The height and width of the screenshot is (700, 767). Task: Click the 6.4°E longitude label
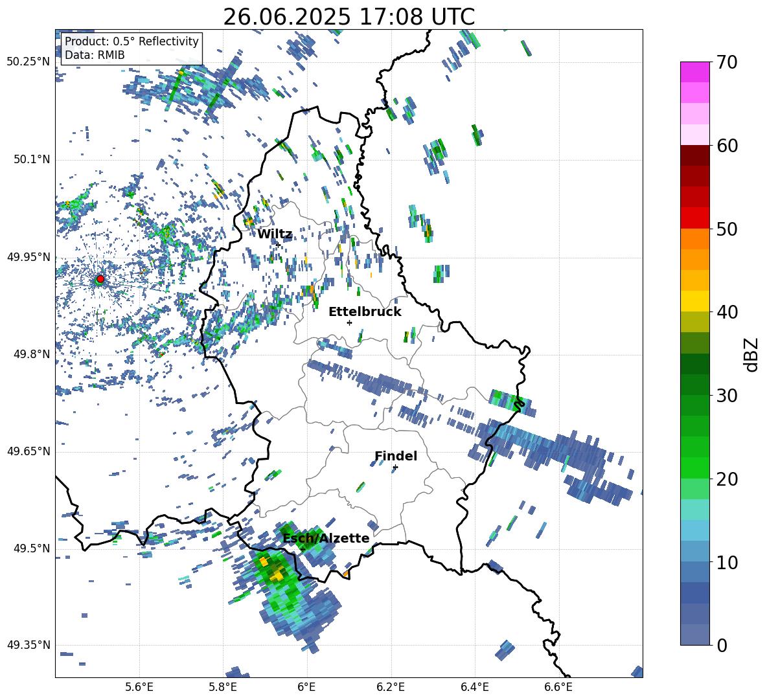pyautogui.click(x=474, y=687)
